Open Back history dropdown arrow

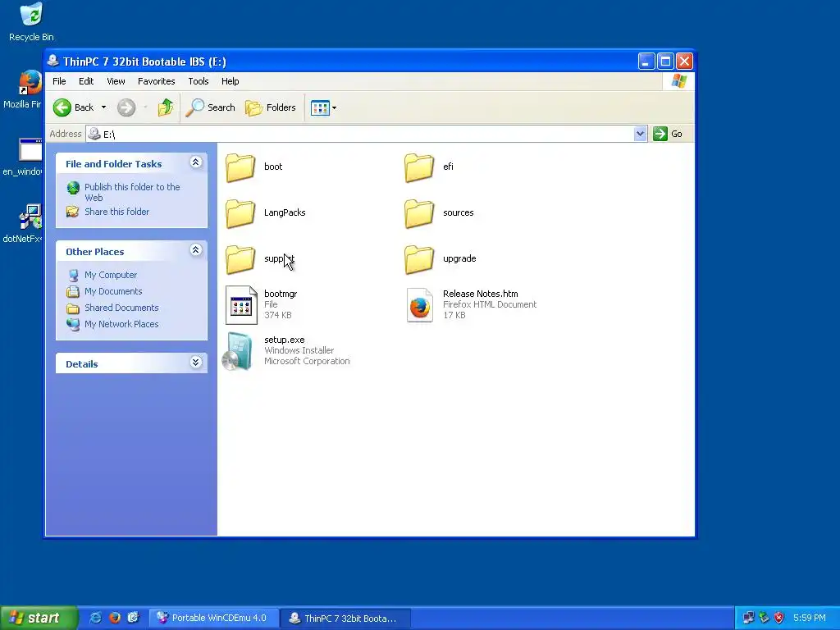click(x=104, y=107)
